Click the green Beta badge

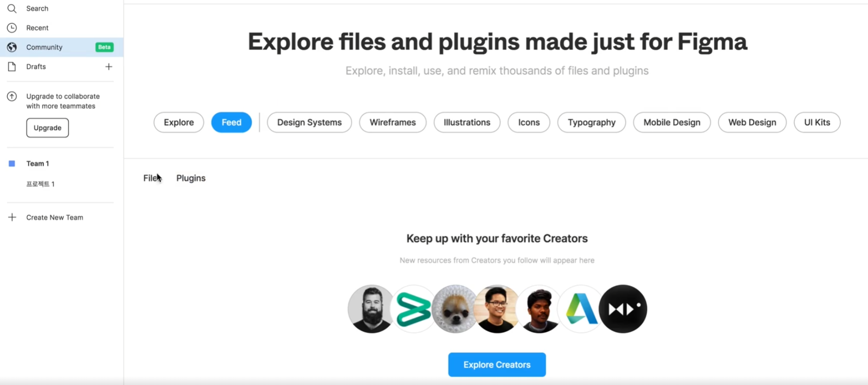(104, 47)
